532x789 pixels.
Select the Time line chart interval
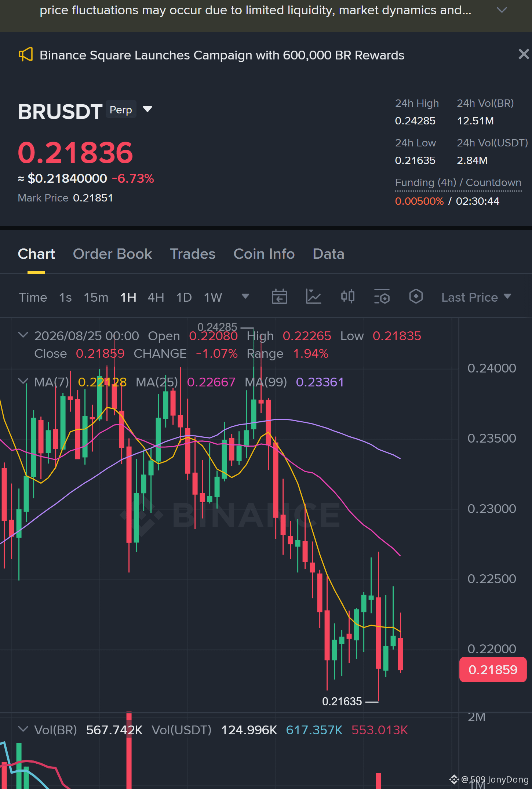coord(33,297)
